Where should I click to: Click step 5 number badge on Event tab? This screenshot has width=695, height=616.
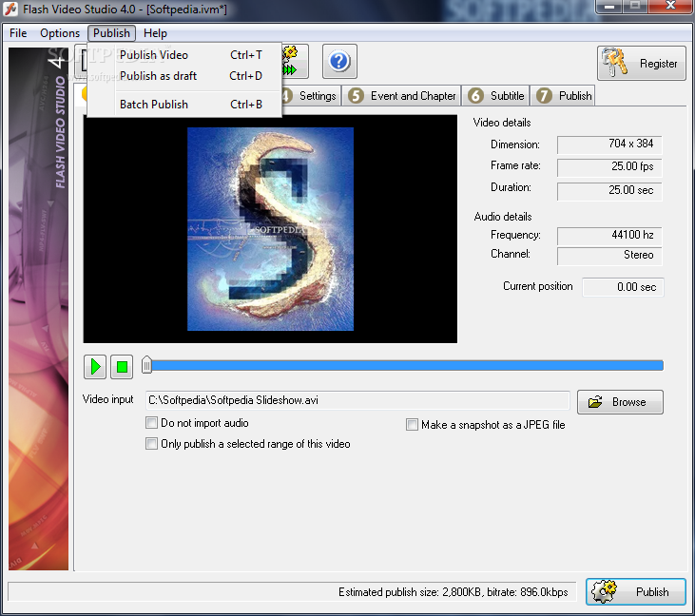point(356,96)
